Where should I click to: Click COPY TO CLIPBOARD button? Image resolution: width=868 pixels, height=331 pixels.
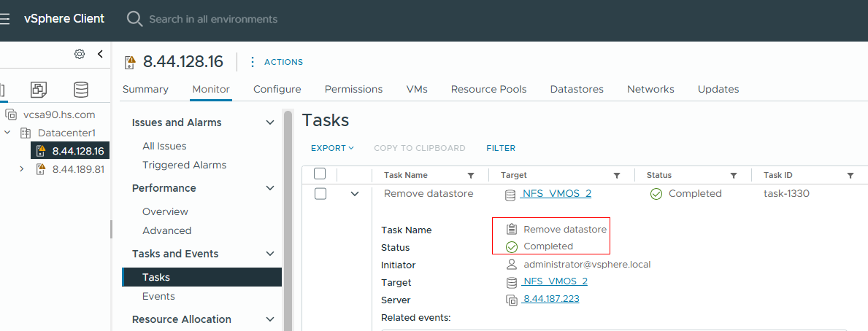click(420, 148)
